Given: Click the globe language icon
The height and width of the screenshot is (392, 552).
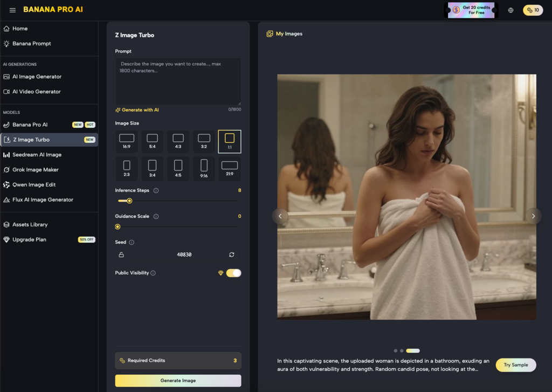Looking at the screenshot, I should [x=510, y=10].
